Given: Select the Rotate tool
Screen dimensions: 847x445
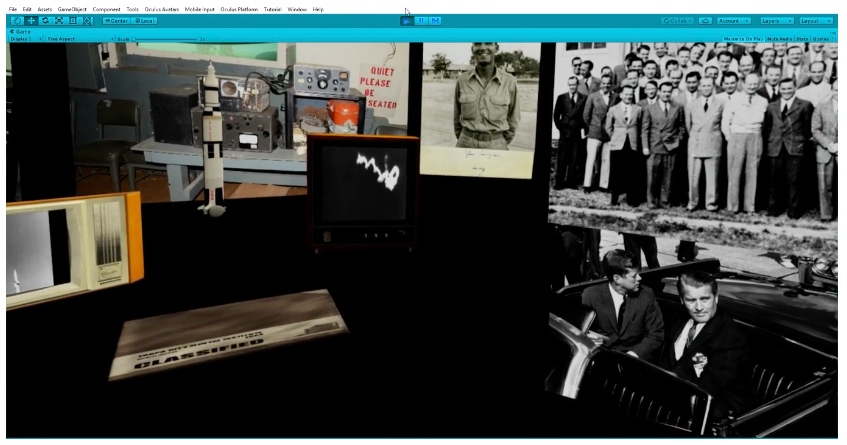Looking at the screenshot, I should point(45,21).
